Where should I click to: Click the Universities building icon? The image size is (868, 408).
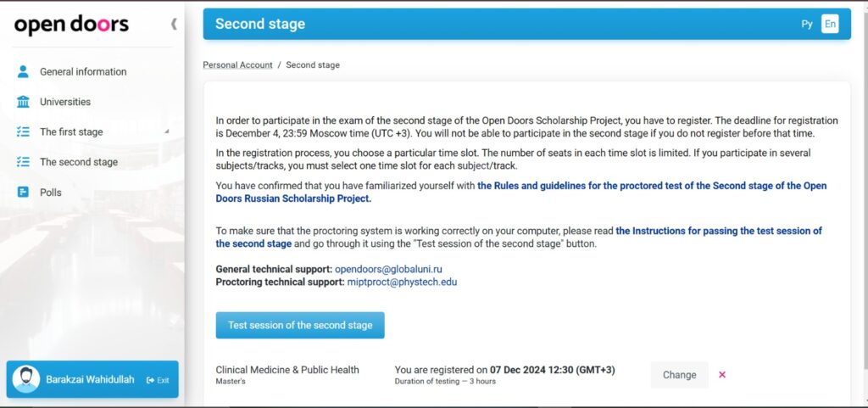tap(23, 102)
